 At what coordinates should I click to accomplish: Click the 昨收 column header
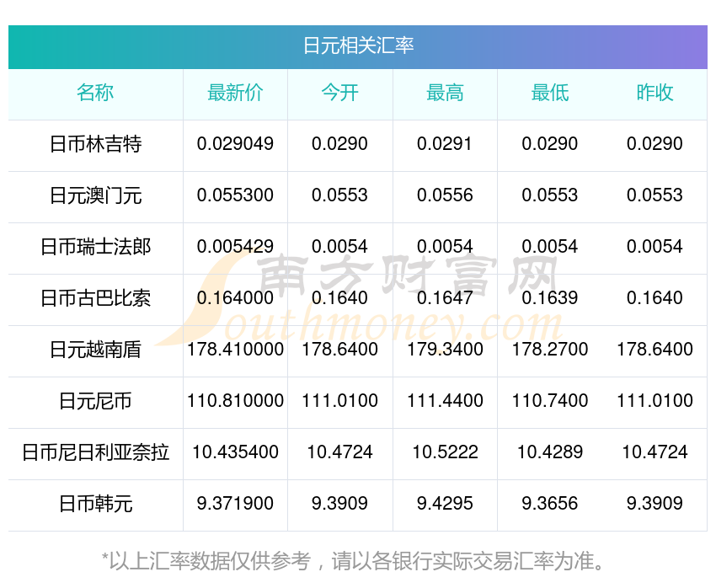pyautogui.click(x=655, y=93)
